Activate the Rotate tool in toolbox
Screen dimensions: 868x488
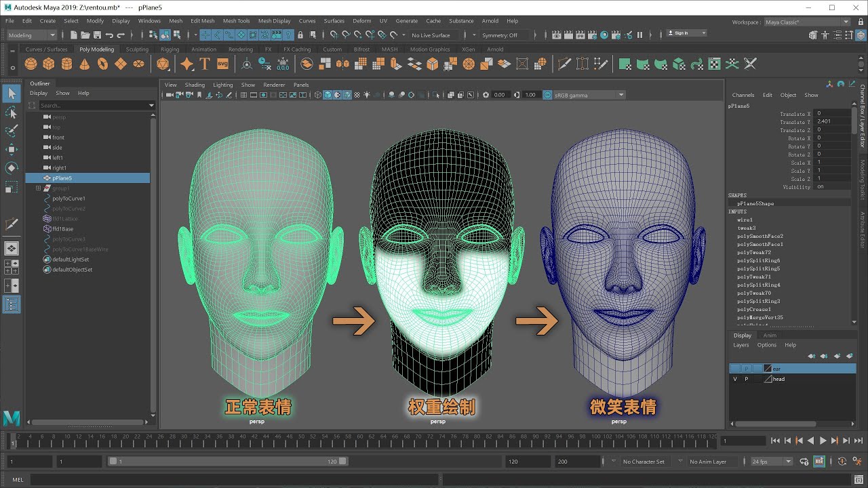tap(11, 168)
